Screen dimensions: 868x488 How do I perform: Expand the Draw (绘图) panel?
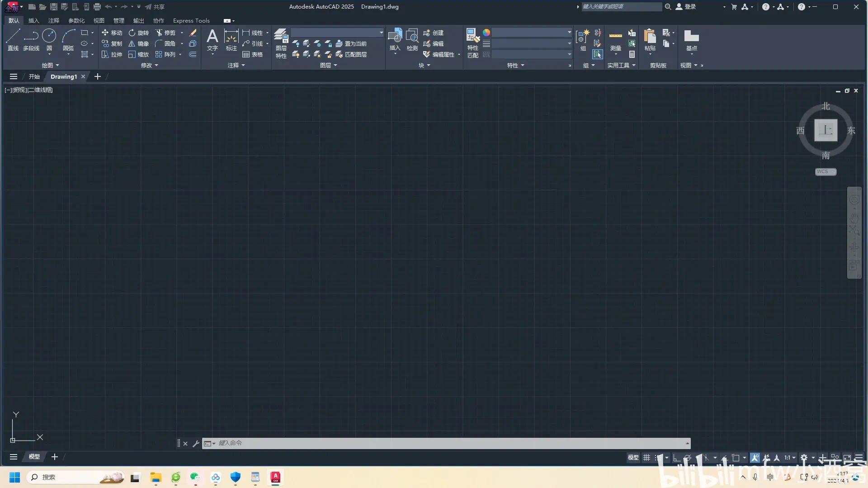(x=50, y=66)
